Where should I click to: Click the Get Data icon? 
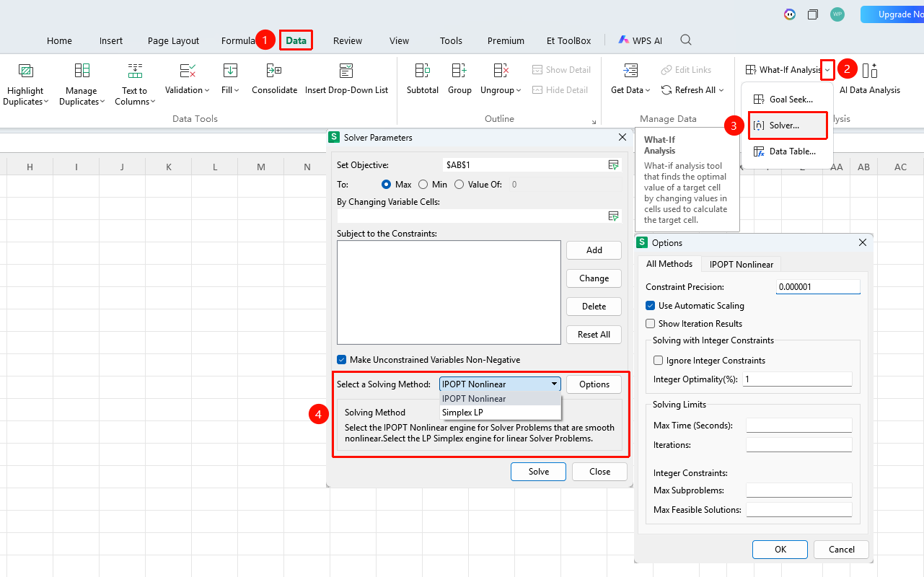tap(631, 70)
